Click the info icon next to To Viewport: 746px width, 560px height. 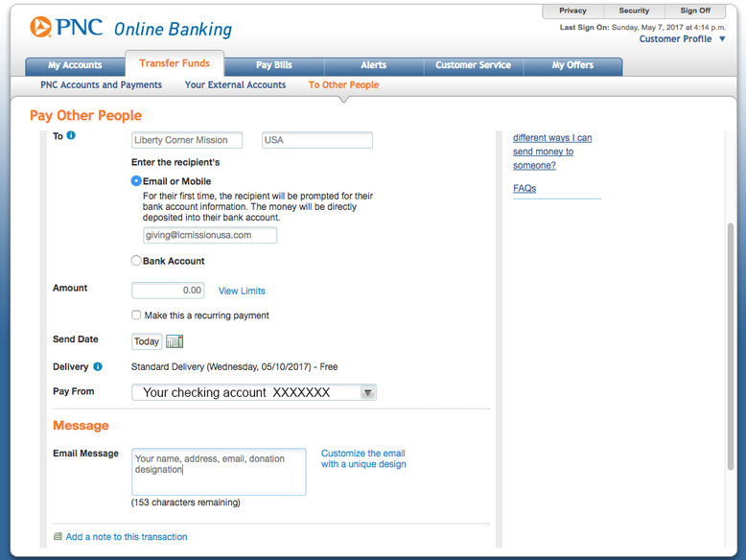71,135
